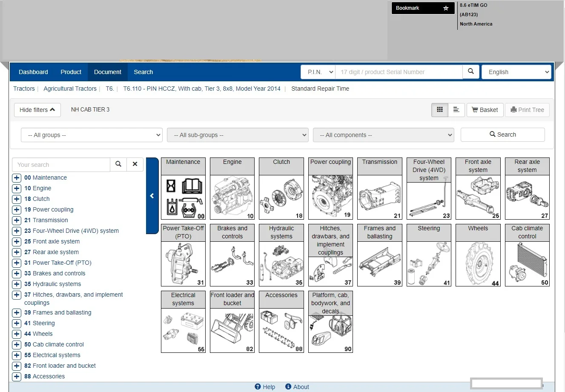Open the Steering group thumbnail
565x392 pixels.
coord(429,255)
